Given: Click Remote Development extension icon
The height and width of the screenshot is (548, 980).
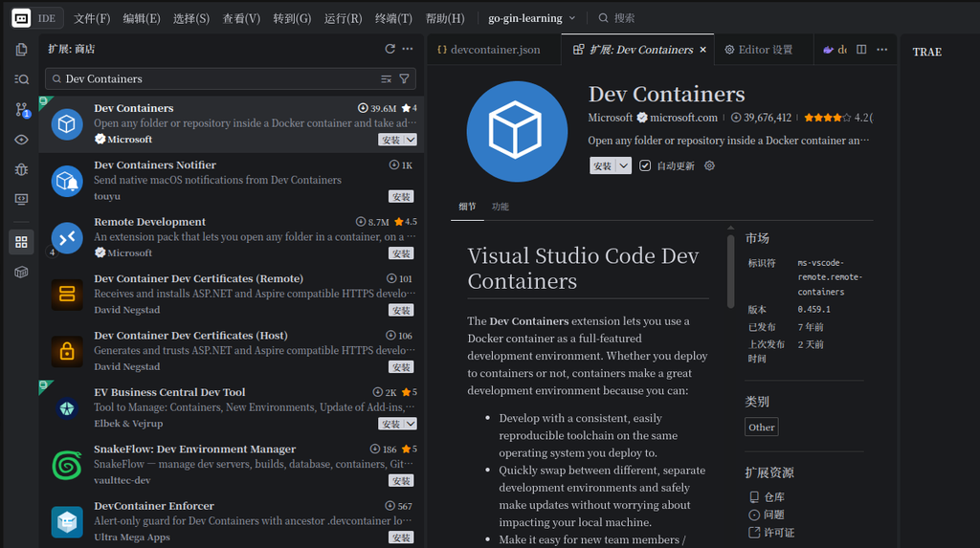Looking at the screenshot, I should pyautogui.click(x=67, y=237).
